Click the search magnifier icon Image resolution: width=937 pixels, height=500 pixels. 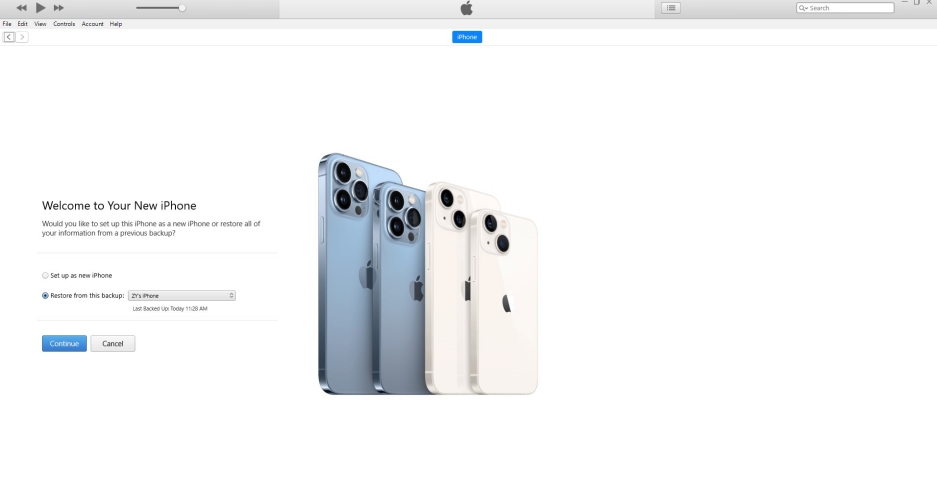point(803,8)
